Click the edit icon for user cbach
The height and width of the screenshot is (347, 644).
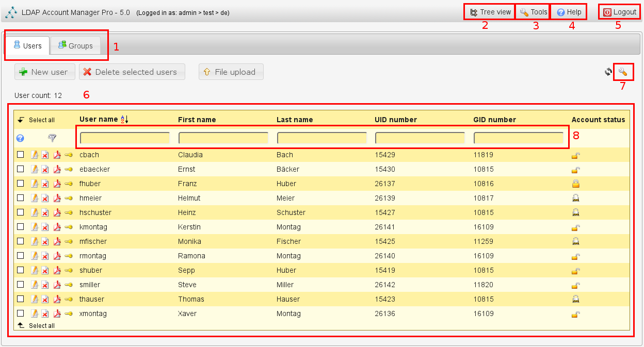coord(35,155)
